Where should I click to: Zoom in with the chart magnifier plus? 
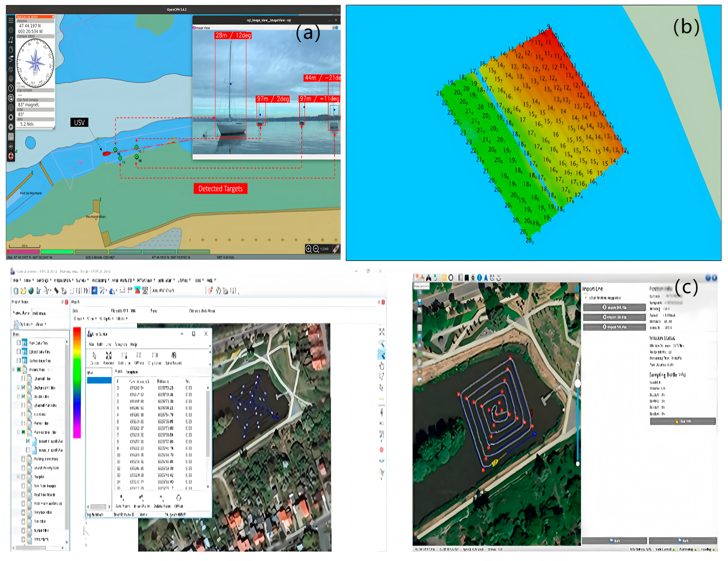coord(309,249)
